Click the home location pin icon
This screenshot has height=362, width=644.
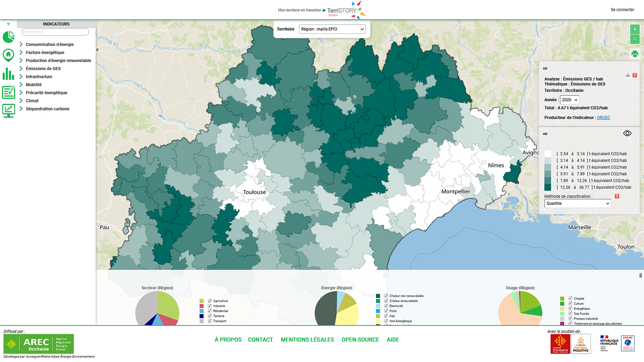tap(8, 55)
